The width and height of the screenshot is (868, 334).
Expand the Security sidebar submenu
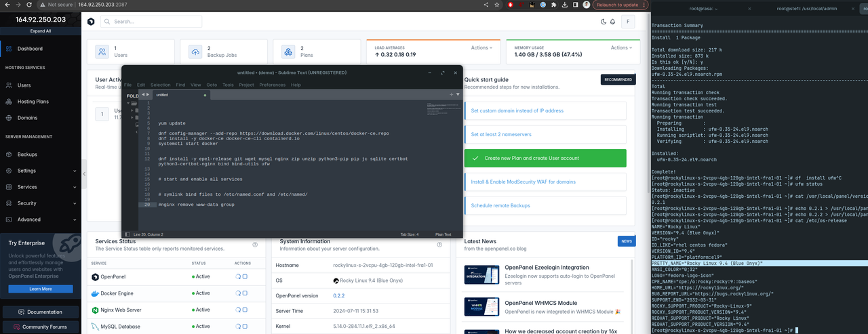(41, 203)
